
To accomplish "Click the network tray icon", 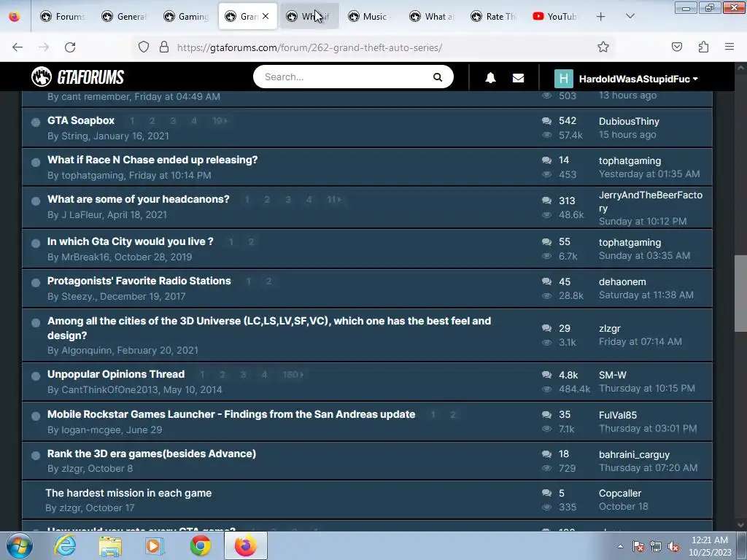I will pyautogui.click(x=656, y=547).
